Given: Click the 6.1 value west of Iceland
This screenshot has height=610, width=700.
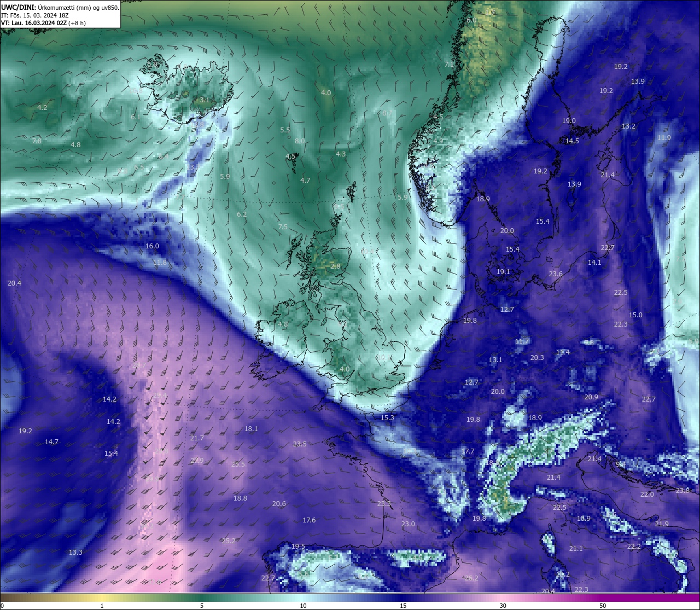Looking at the screenshot, I should 136,117.
